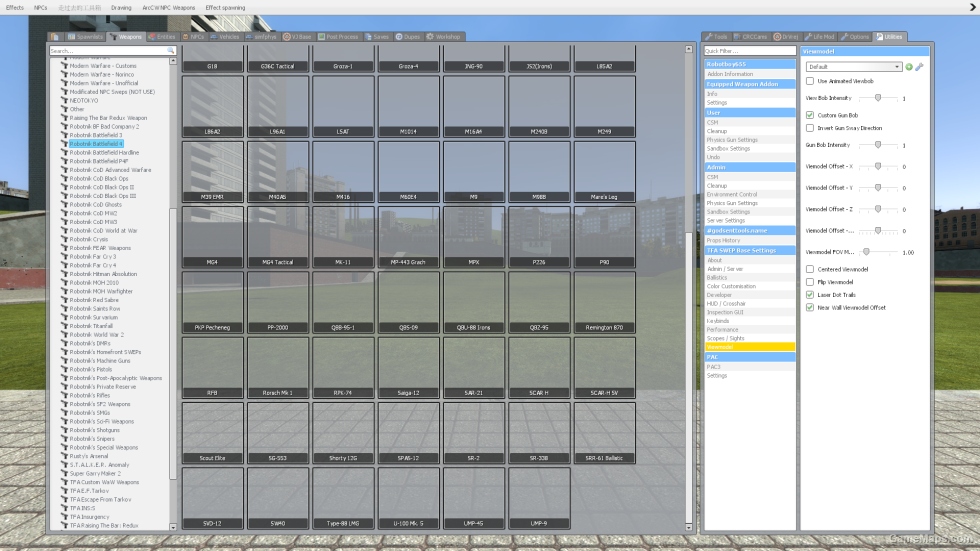
Task: Open HUD / Crosshair settings
Action: [750, 304]
